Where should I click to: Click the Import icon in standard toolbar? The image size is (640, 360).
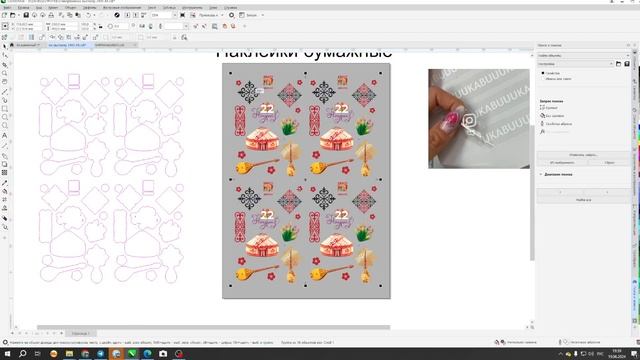tap(127, 15)
